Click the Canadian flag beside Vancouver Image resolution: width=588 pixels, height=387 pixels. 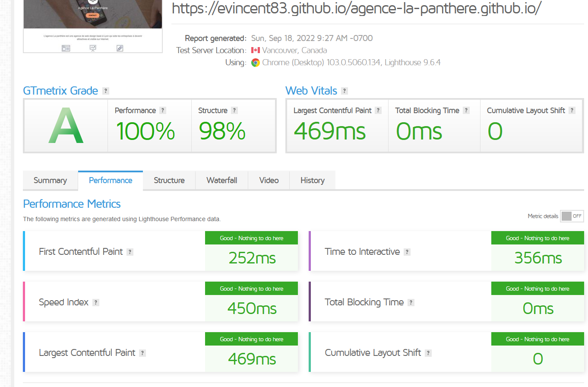click(256, 50)
